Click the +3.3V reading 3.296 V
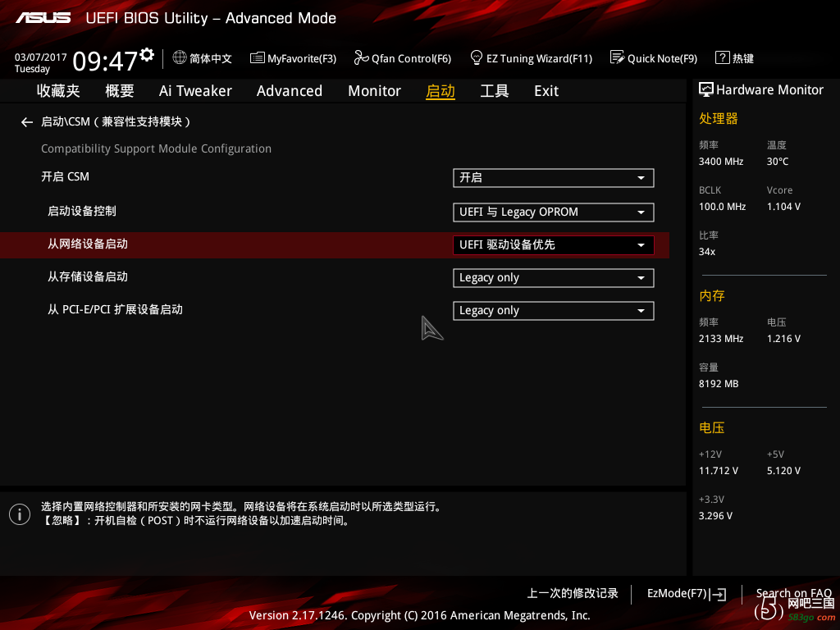 pos(715,516)
